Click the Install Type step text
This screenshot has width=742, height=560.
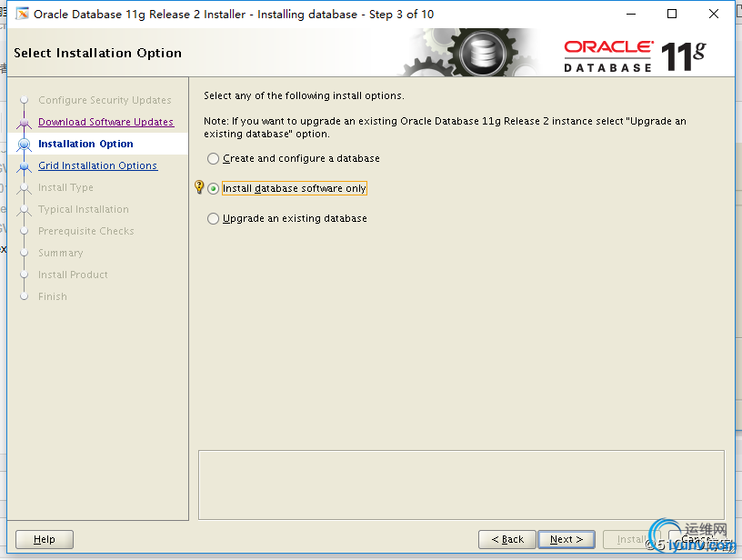point(65,187)
